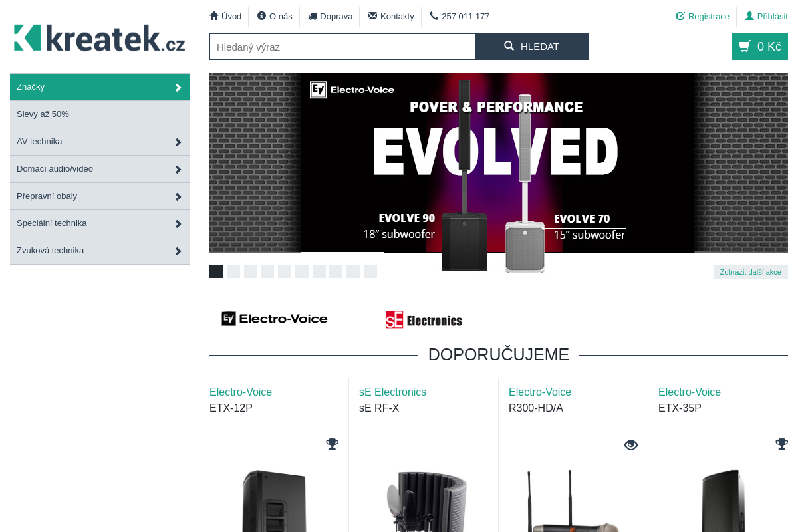798x532 pixels.
Task: Click the eye icon on R300-HD/A
Action: pyautogui.click(x=631, y=445)
